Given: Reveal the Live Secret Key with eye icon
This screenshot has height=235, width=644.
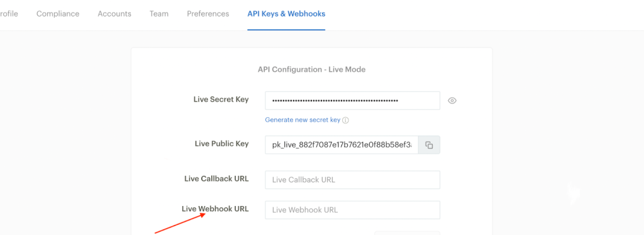Looking at the screenshot, I should tap(452, 100).
